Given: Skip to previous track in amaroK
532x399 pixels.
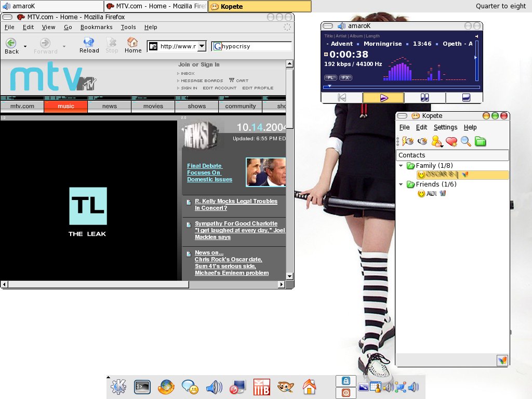Looking at the screenshot, I should 342,98.
